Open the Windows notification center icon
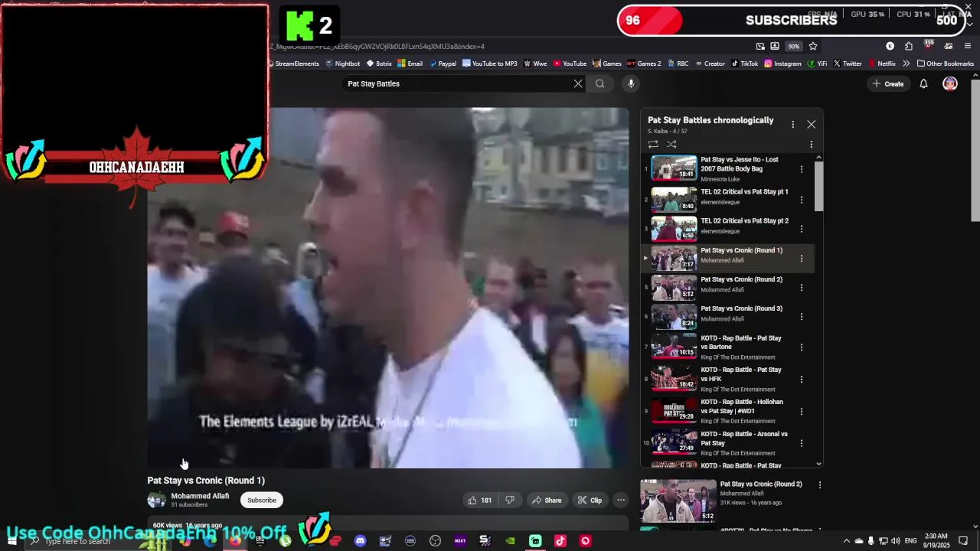 [x=964, y=541]
